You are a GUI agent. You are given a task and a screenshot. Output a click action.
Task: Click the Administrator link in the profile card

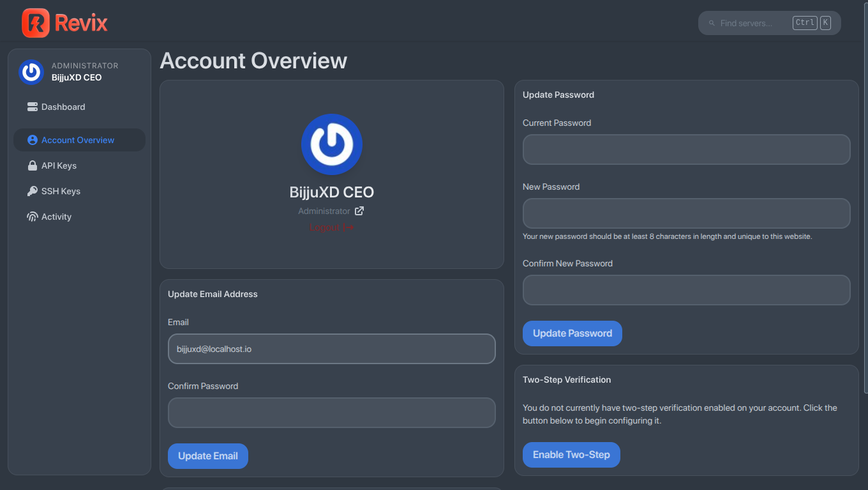[324, 211]
